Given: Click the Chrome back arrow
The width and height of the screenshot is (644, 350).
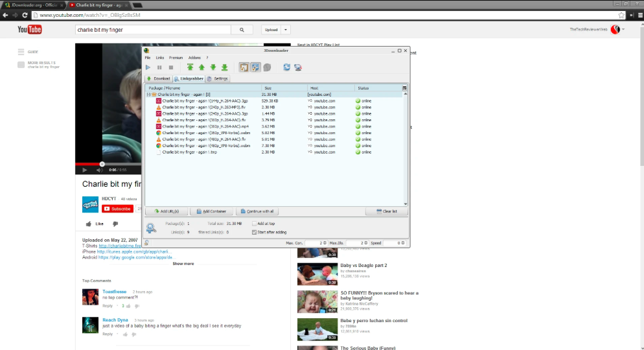Looking at the screenshot, I should pyautogui.click(x=5, y=15).
